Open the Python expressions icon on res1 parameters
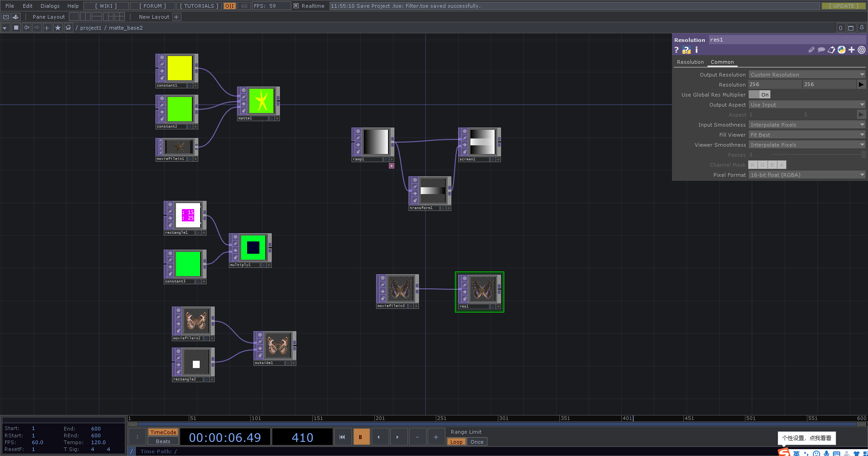 (x=842, y=50)
